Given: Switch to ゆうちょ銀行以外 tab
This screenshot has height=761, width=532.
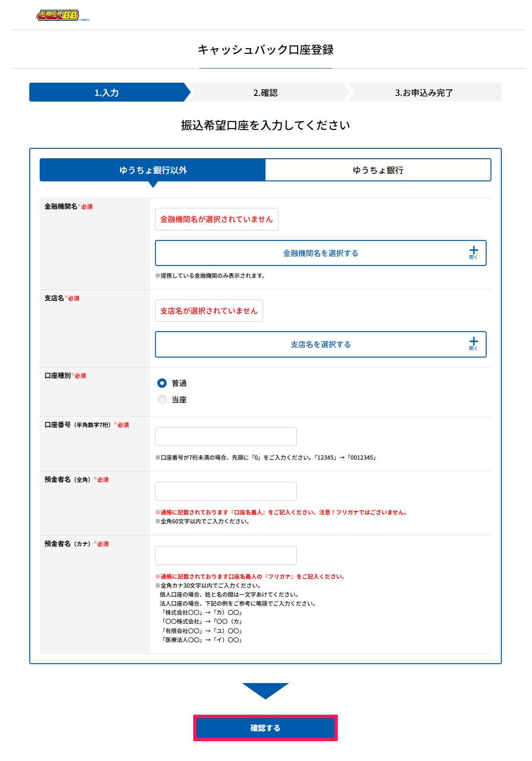Looking at the screenshot, I should click(153, 170).
